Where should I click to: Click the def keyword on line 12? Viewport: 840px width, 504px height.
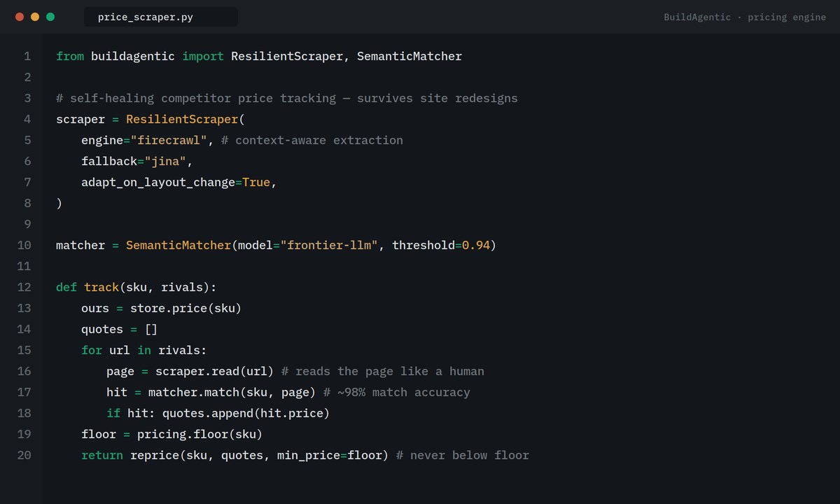click(66, 287)
